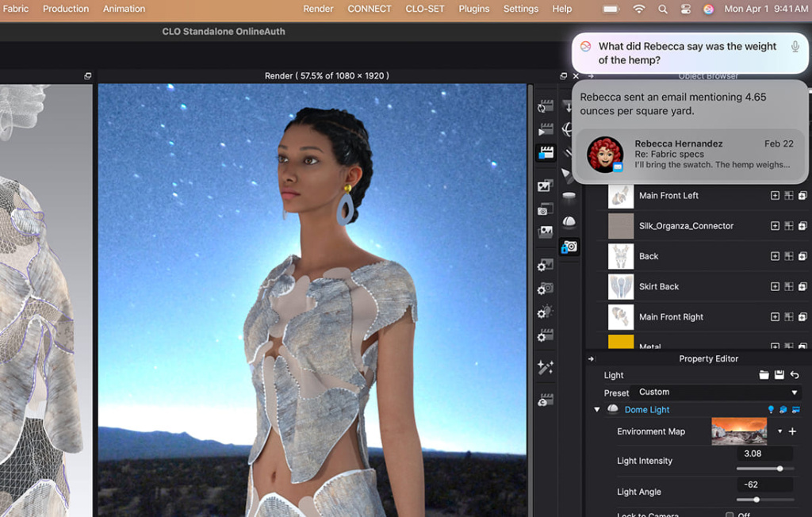812x517 pixels.
Task: Toggle Dome Light blue cube icon
Action: click(x=783, y=410)
